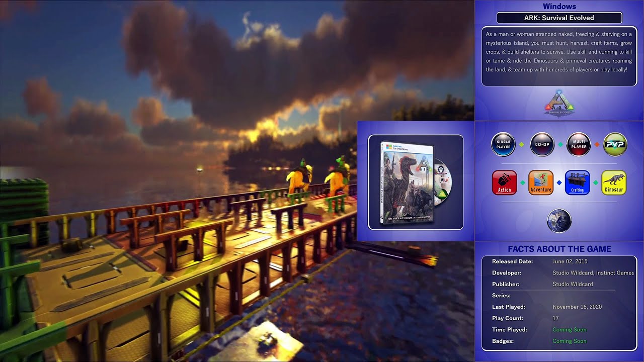Image resolution: width=644 pixels, height=362 pixels.
Task: Click the Last Played label
Action: coord(509,307)
